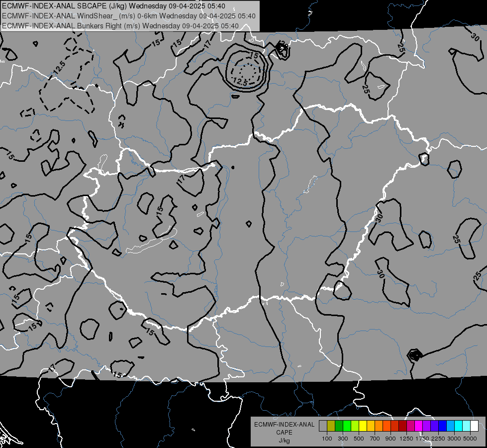Image resolution: width=487 pixels, height=448 pixels.
Task: Click the 1250 value on the legend scale
Action: [406, 439]
